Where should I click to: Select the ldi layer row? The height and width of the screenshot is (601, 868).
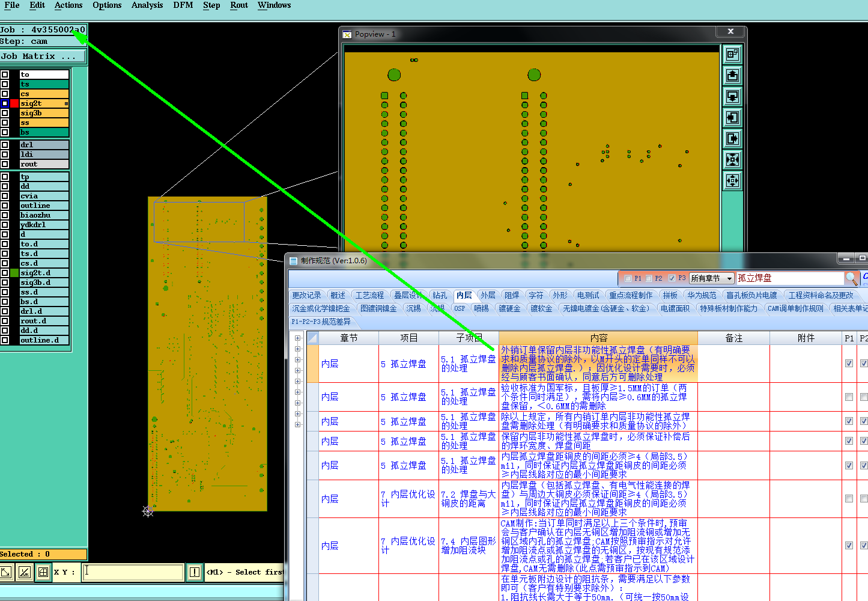tap(44, 154)
